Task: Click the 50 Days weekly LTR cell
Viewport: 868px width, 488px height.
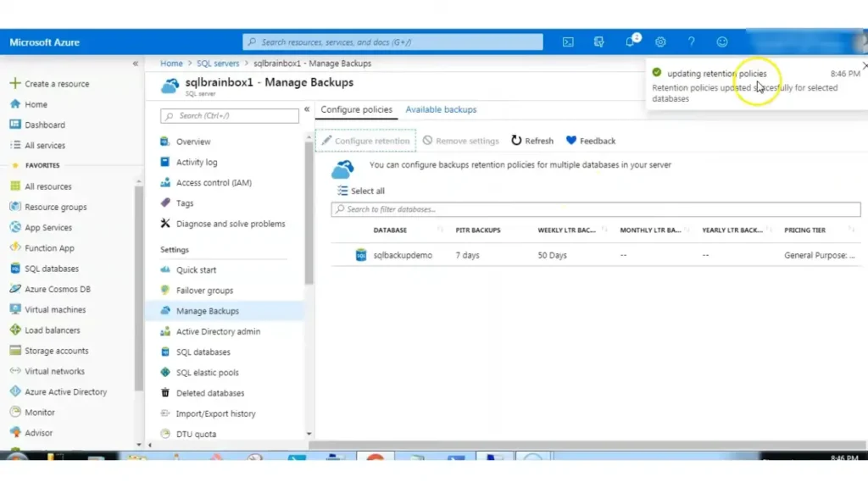Action: [552, 255]
